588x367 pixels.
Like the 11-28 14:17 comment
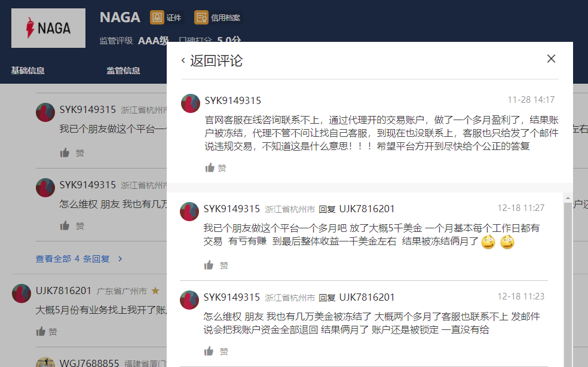pos(210,168)
